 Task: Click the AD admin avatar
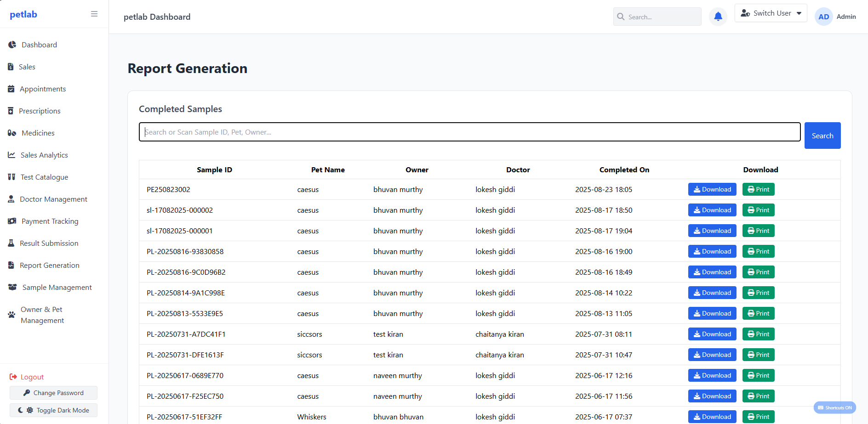pos(823,17)
